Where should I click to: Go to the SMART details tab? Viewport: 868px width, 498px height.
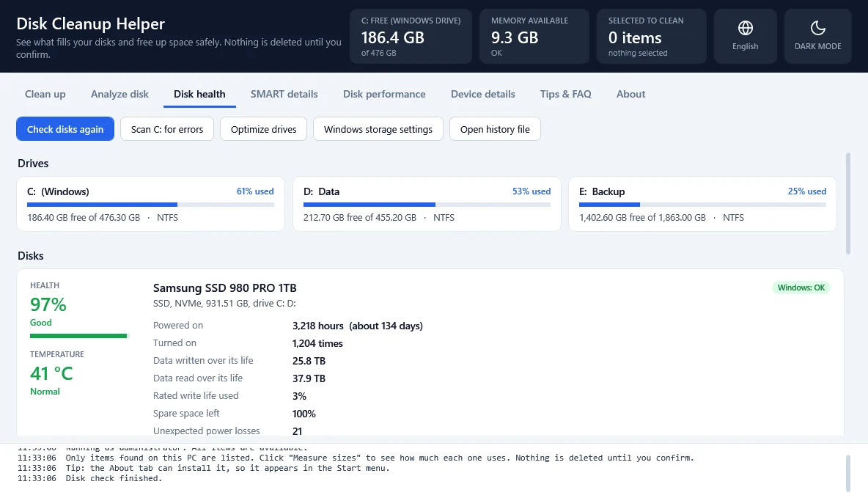[x=284, y=94]
